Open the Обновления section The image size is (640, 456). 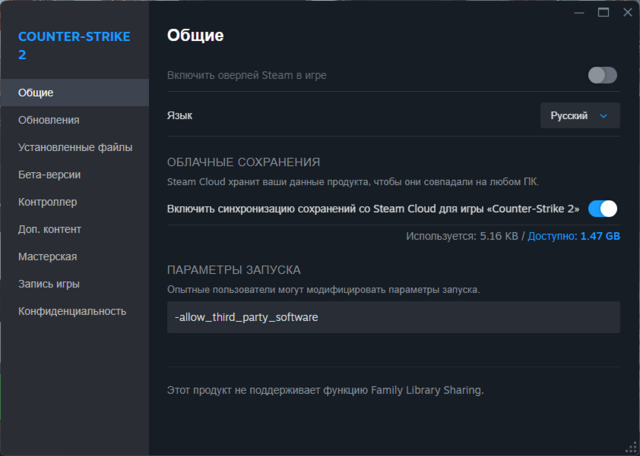point(48,120)
